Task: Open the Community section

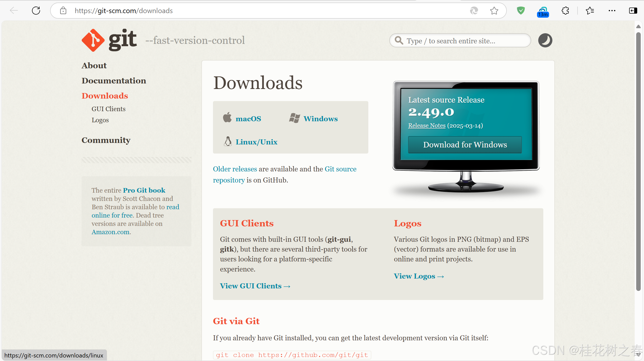Action: [106, 140]
